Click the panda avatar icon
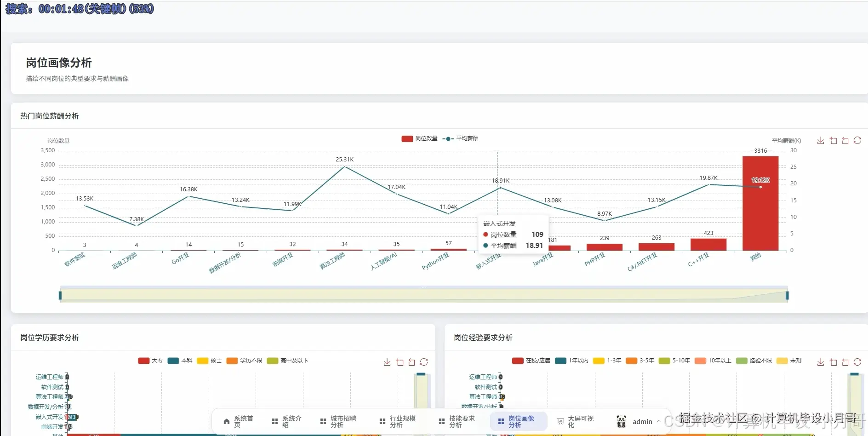This screenshot has height=436, width=868. (621, 421)
